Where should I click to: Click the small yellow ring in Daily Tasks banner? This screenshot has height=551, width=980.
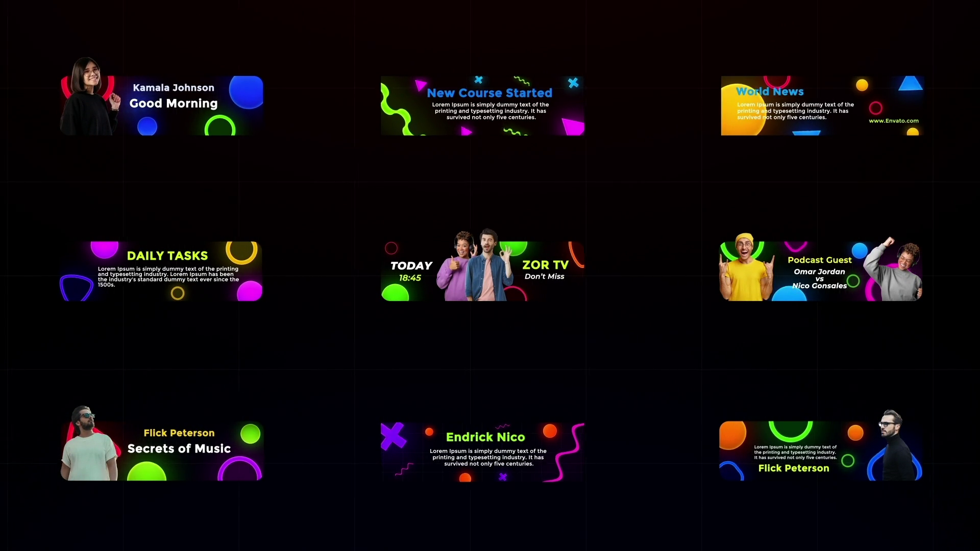[177, 293]
